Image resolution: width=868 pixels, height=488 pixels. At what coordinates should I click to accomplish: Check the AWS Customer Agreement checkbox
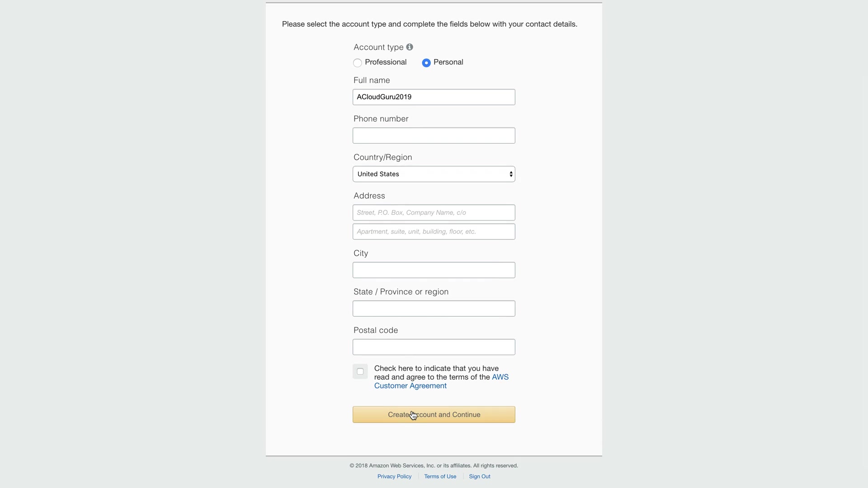tap(360, 371)
